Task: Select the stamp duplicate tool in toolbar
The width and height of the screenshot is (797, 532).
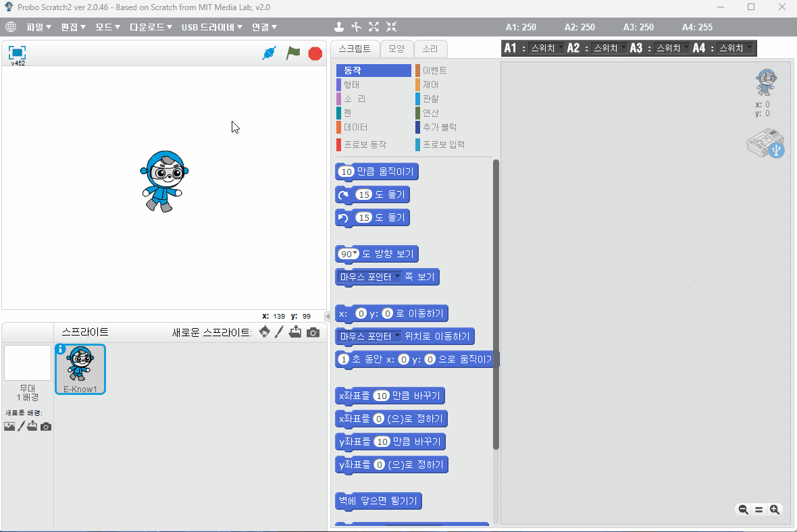Action: [x=339, y=27]
